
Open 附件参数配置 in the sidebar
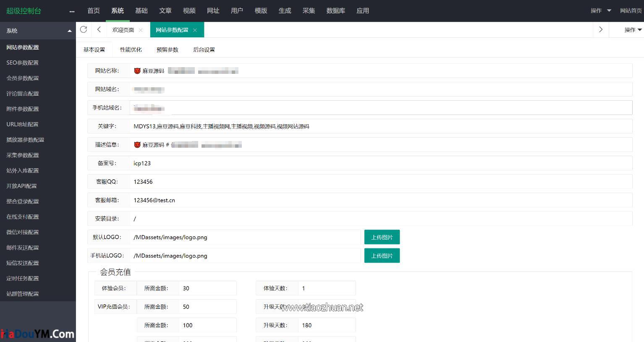click(x=23, y=109)
